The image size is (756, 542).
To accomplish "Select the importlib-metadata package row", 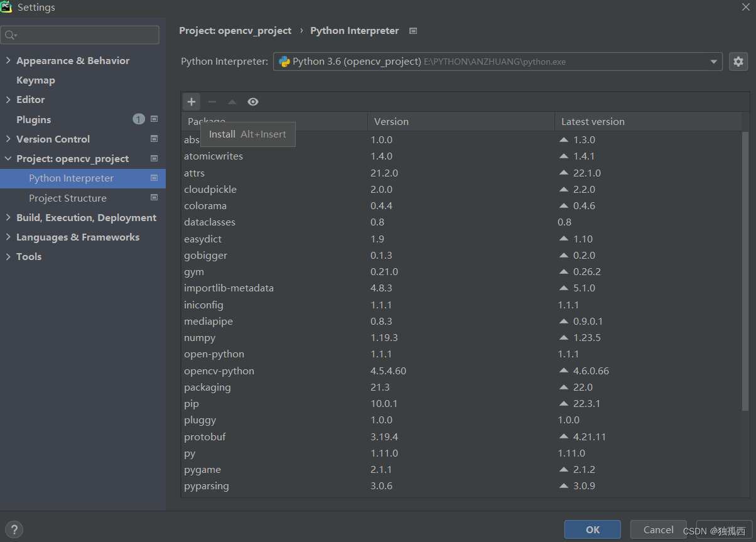I will (x=462, y=288).
